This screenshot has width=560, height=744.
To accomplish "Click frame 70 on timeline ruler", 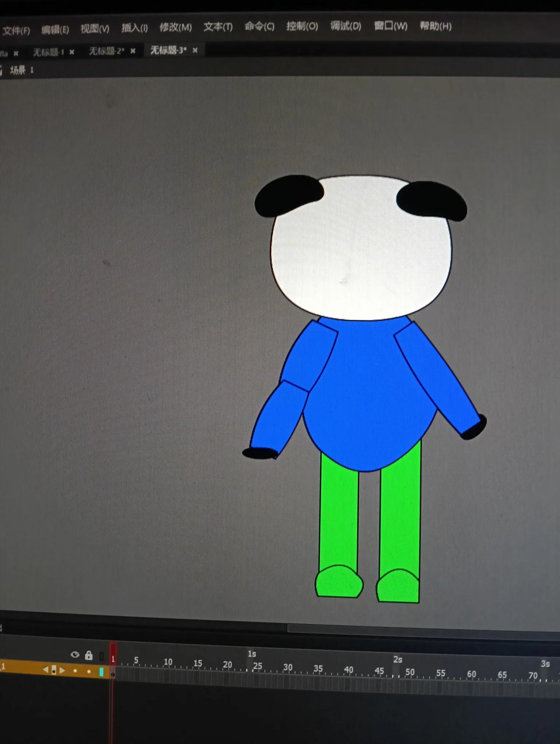I will (533, 675).
